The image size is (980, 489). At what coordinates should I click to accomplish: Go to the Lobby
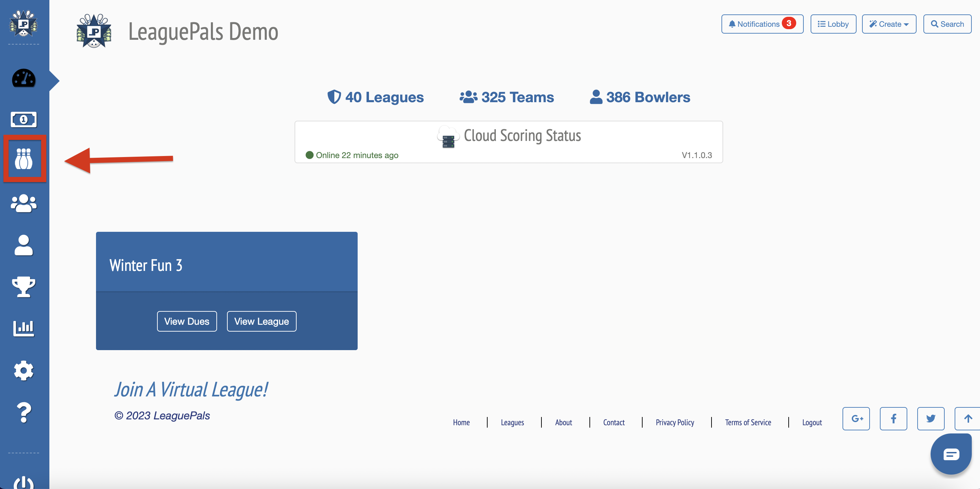click(833, 24)
